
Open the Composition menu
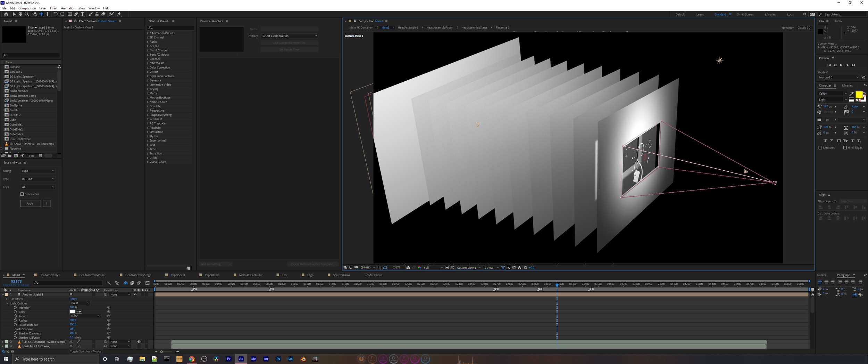tap(27, 8)
